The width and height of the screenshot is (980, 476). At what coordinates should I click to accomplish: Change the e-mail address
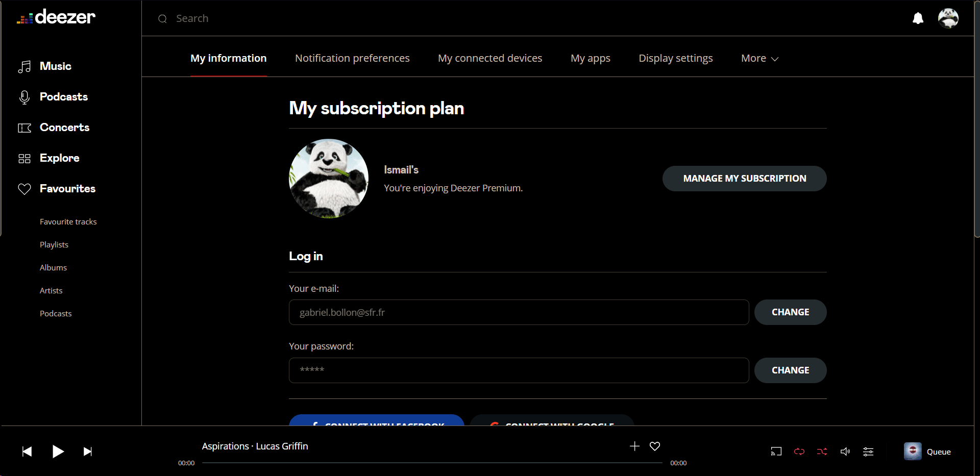click(791, 312)
